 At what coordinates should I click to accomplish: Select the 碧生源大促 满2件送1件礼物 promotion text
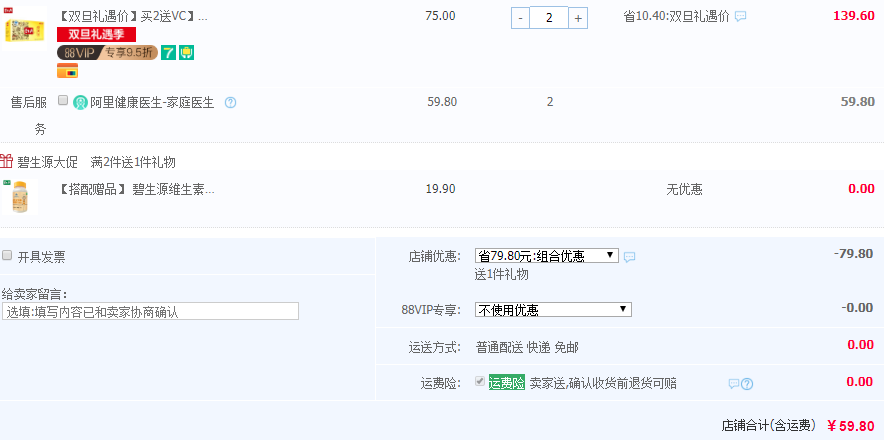[x=96, y=162]
